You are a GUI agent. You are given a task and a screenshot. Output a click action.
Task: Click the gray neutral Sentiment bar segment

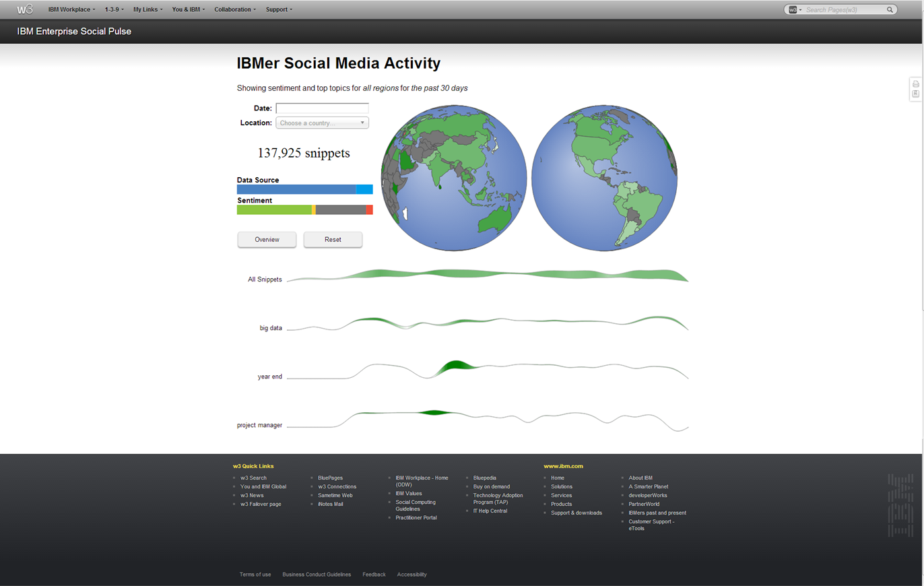tap(341, 210)
